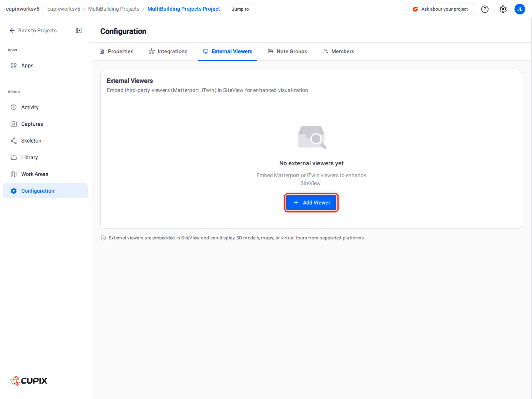This screenshot has width=532, height=399.
Task: Open the MultiBuilding Projects breadcrumb link
Action: pyautogui.click(x=114, y=9)
